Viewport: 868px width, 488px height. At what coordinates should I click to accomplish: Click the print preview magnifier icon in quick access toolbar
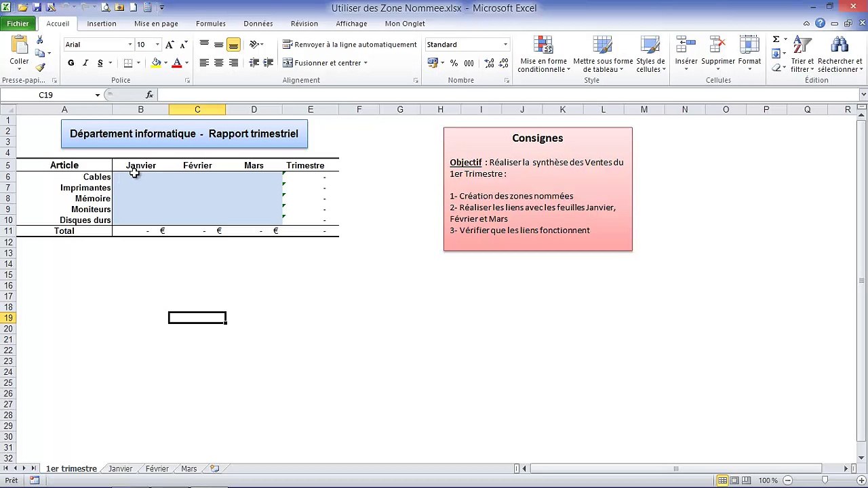[105, 8]
